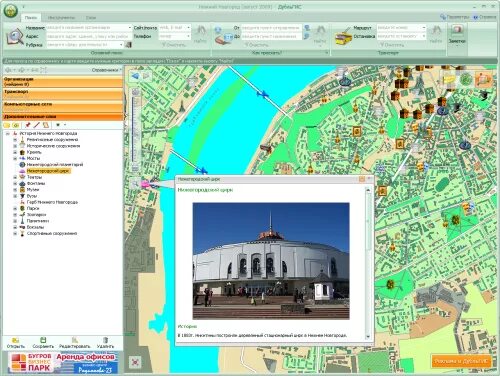The width and height of the screenshot is (500, 376).
Task: Click the red target icon at map bottom left
Action: tap(135, 362)
